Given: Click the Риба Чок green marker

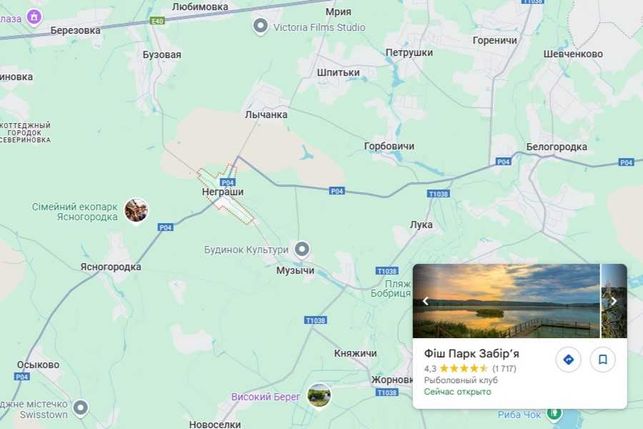Looking at the screenshot, I should pyautogui.click(x=554, y=413).
